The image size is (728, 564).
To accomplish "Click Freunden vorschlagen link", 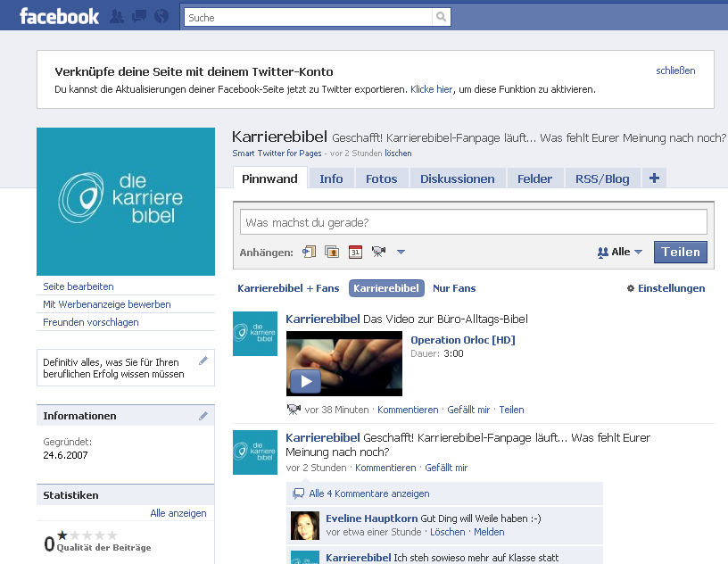I will point(90,322).
